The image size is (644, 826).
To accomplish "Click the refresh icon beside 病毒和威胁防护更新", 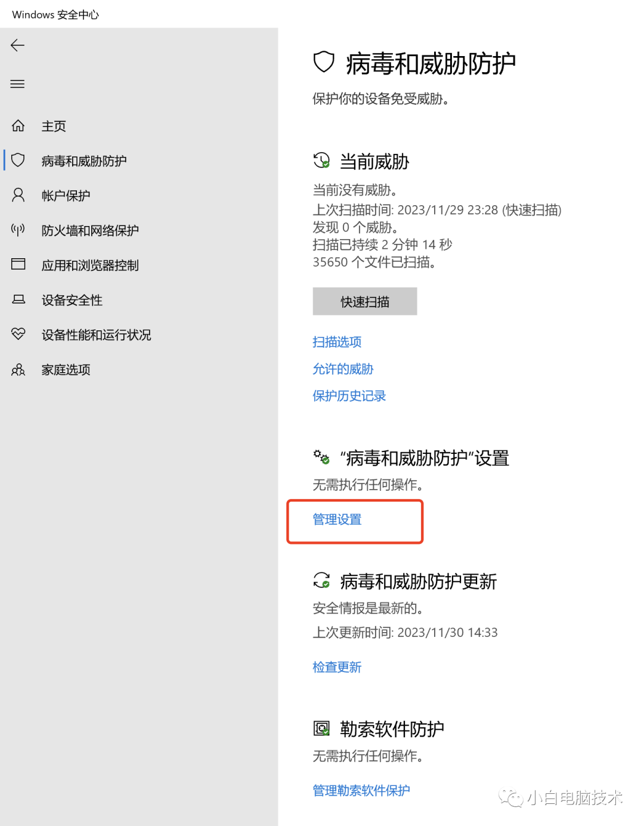I will click(322, 580).
